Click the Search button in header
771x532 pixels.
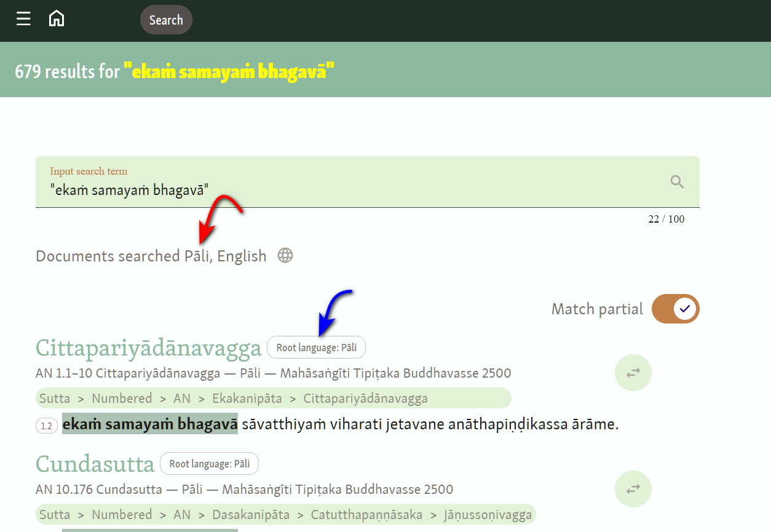coord(166,20)
